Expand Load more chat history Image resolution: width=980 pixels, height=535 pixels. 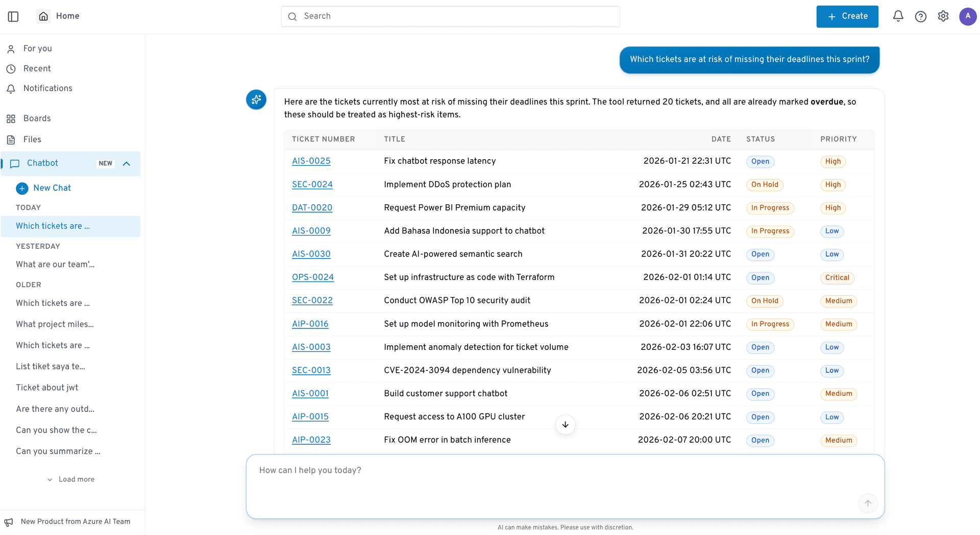pos(71,479)
